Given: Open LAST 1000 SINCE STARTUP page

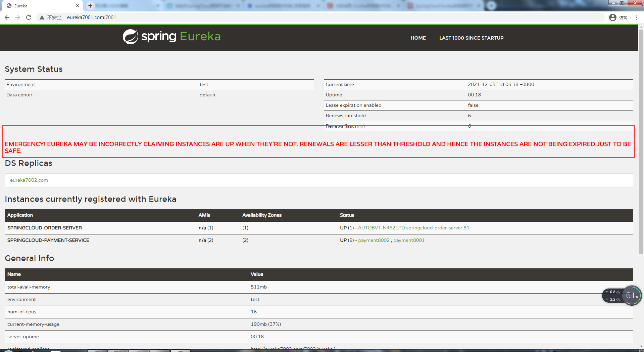Looking at the screenshot, I should [x=471, y=38].
